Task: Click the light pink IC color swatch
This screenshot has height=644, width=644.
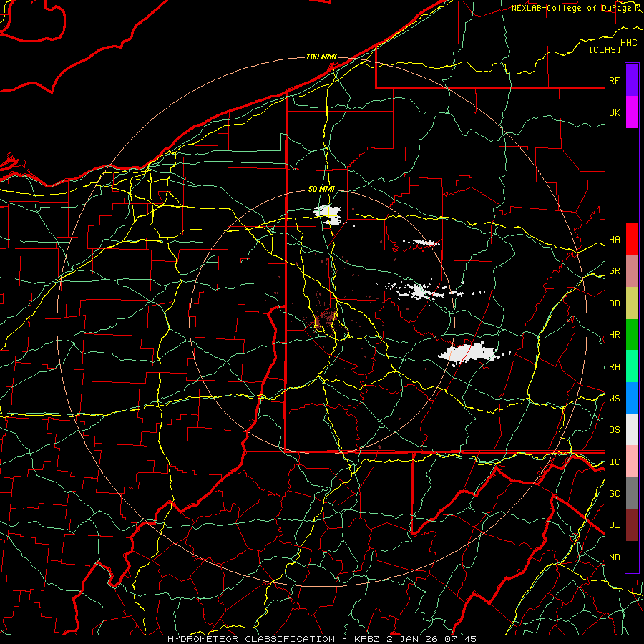Action: [632, 462]
